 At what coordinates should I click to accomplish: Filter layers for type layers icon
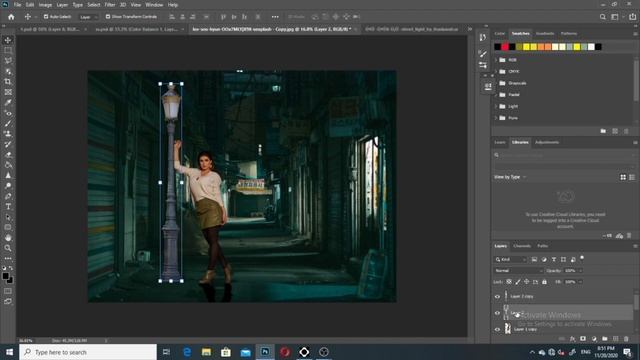pos(554,260)
